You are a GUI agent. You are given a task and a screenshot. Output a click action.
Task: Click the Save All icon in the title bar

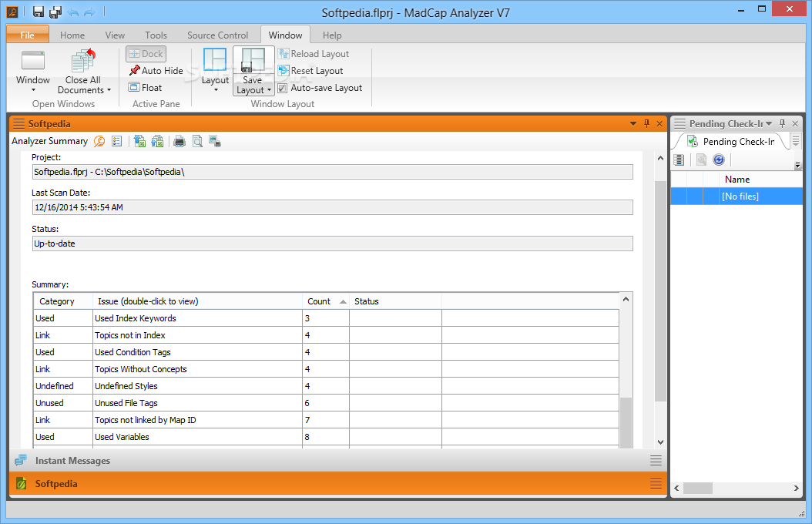point(55,12)
